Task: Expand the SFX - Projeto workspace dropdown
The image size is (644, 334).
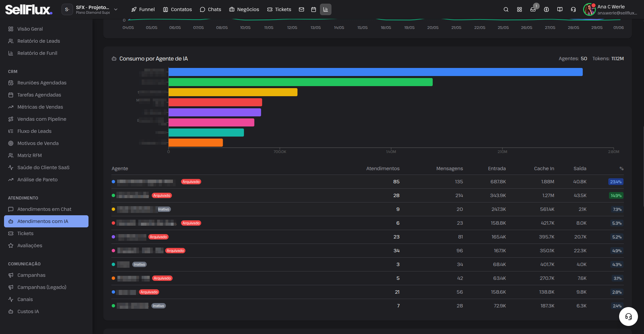Action: coord(90,9)
